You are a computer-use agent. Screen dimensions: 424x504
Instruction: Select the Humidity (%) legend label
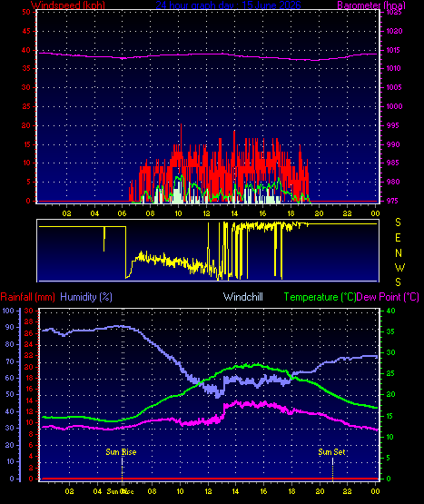(x=86, y=297)
